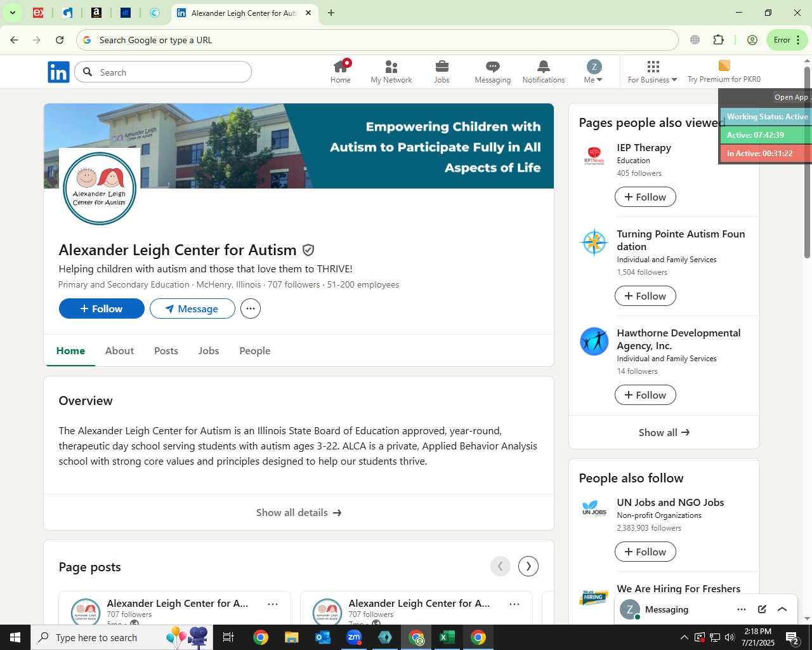Select the Home tab on company page
This screenshot has width=812, height=650.
tap(70, 350)
